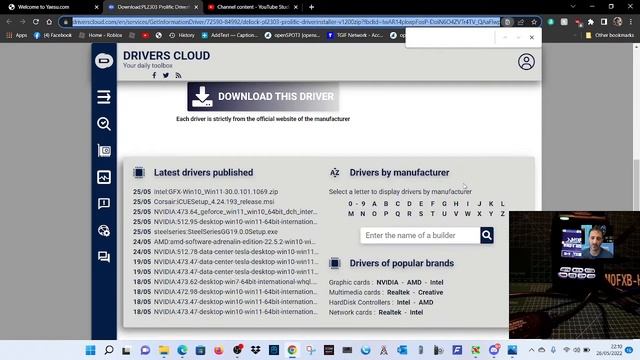
Task: Open the sidebar menu list icon
Action: click(x=104, y=97)
